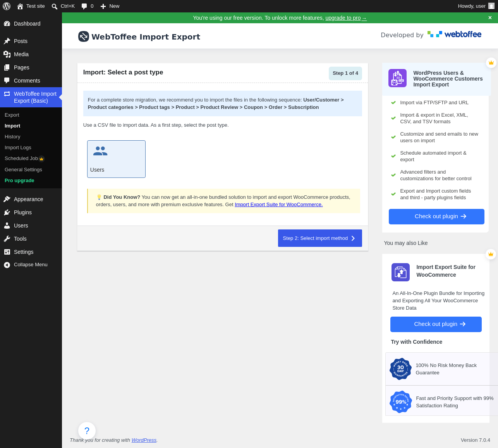Open the Appearance menu

pos(31,199)
